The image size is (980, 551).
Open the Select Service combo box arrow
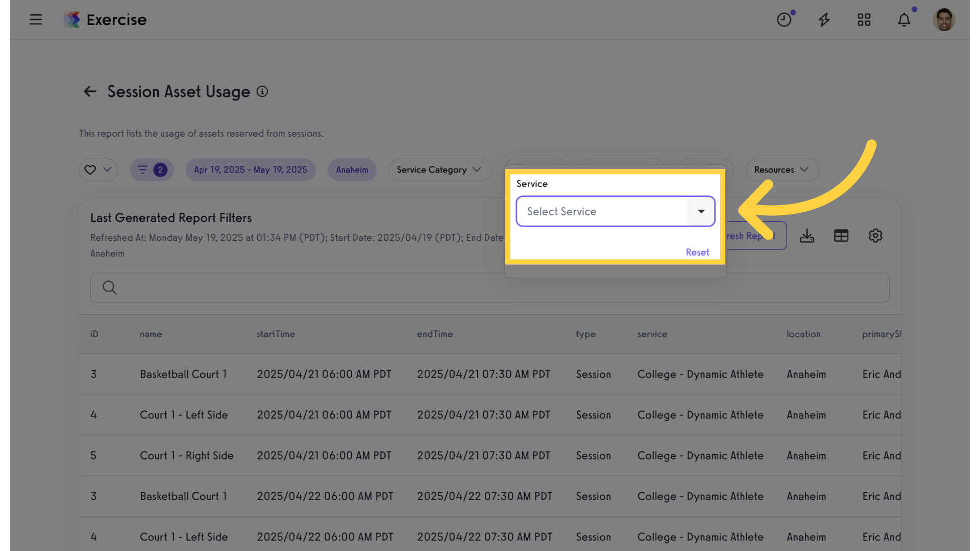pos(701,211)
